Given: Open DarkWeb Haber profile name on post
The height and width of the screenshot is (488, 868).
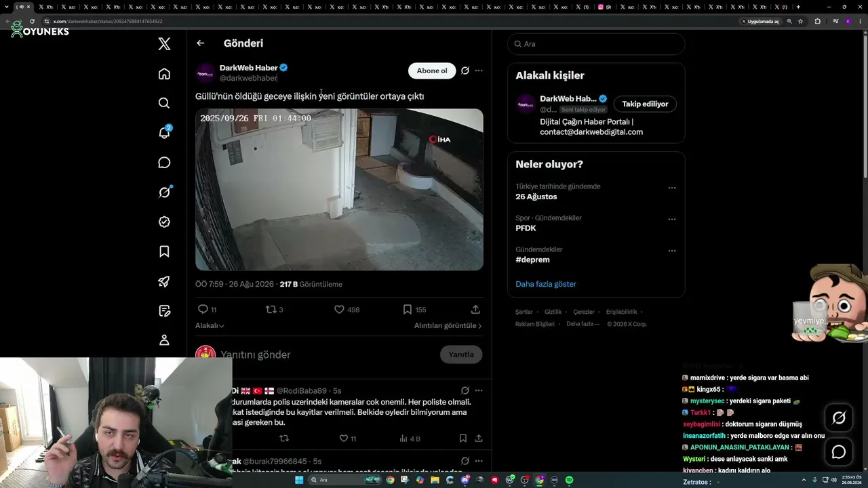Looking at the screenshot, I should [248, 68].
